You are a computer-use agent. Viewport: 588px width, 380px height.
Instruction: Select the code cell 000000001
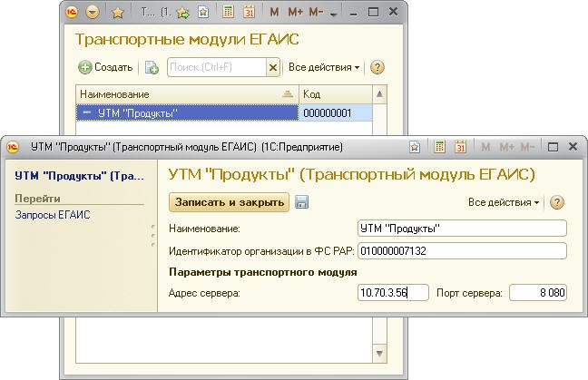point(336,112)
